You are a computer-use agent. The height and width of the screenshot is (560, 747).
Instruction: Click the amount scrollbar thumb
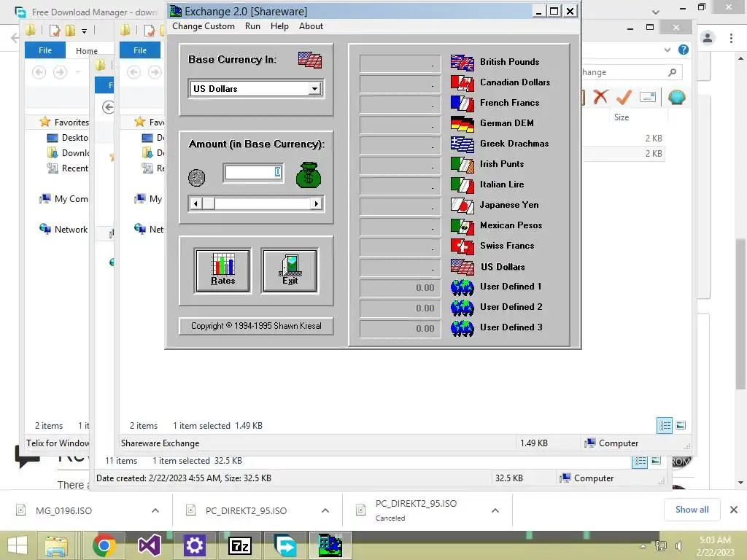208,204
